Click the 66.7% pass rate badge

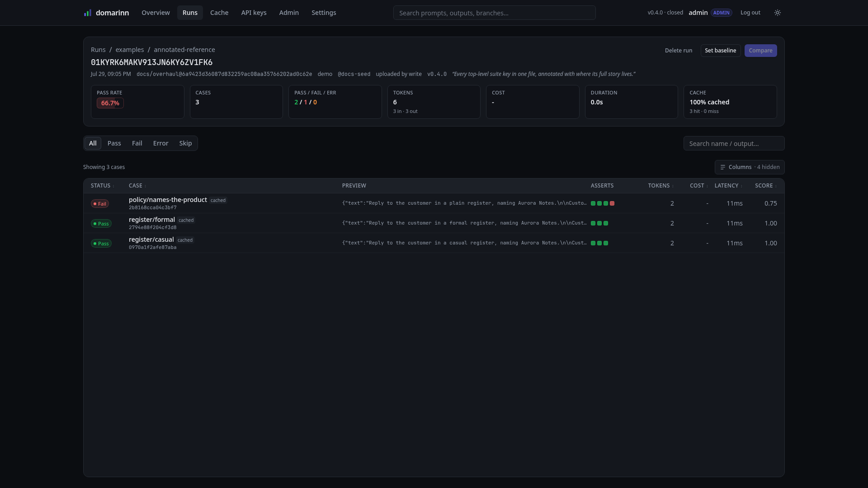(110, 103)
